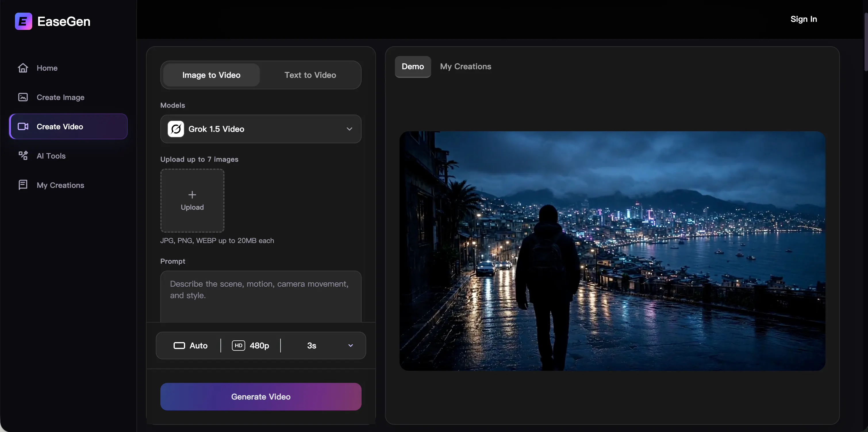Click the My Creations sidebar icon

coord(23,185)
